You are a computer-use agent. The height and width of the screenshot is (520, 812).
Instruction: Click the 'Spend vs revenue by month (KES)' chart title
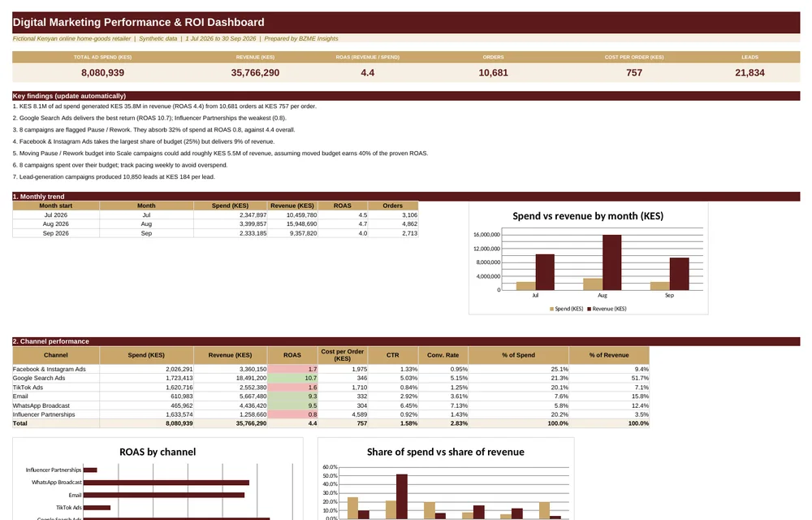click(x=588, y=216)
